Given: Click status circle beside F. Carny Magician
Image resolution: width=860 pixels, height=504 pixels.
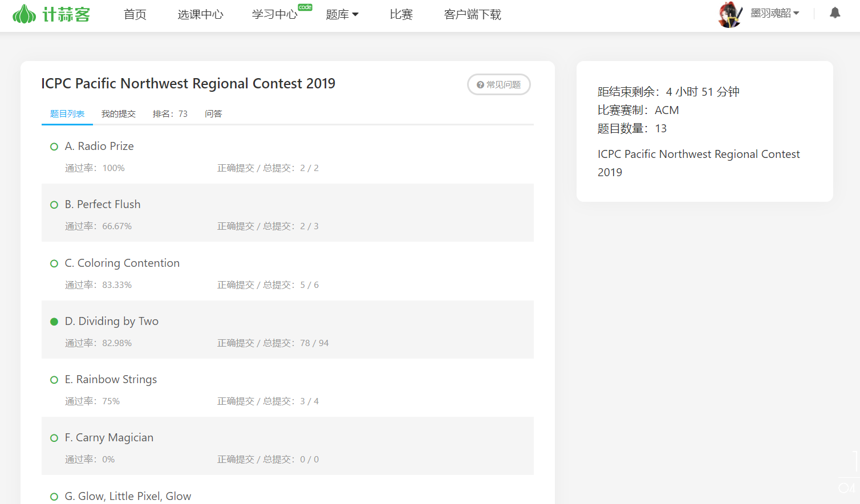Looking at the screenshot, I should coord(54,438).
